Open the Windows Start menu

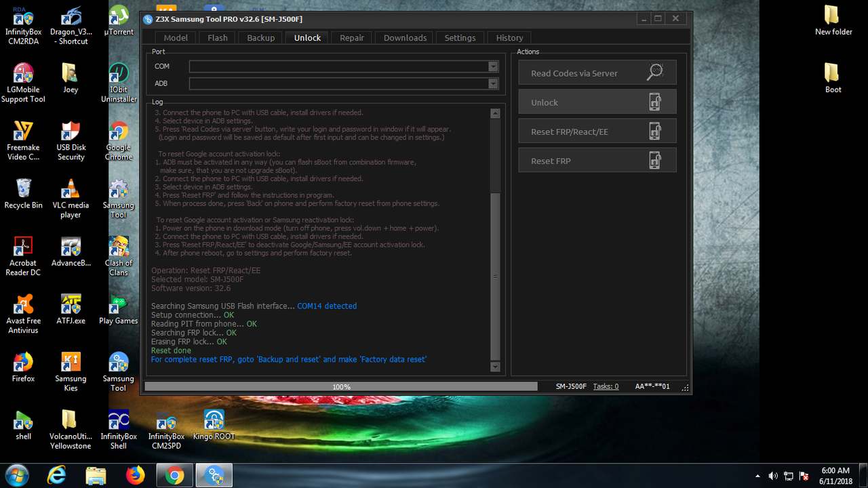click(16, 475)
